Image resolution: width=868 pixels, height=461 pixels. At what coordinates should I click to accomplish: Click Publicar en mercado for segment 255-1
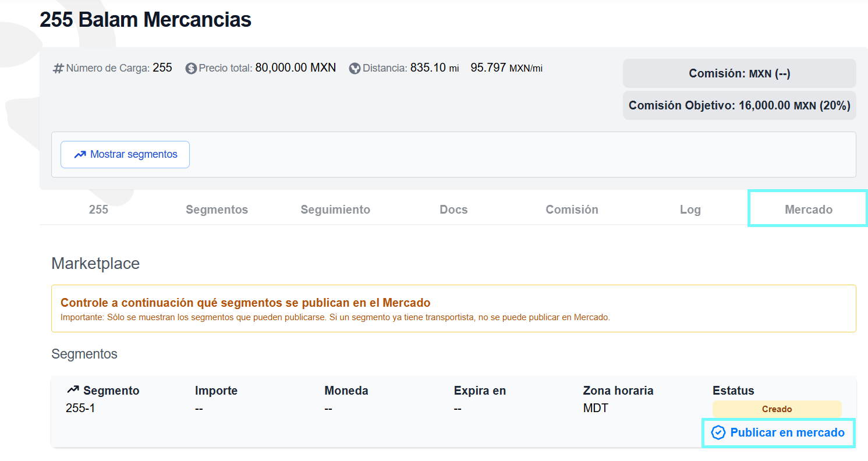pos(778,432)
